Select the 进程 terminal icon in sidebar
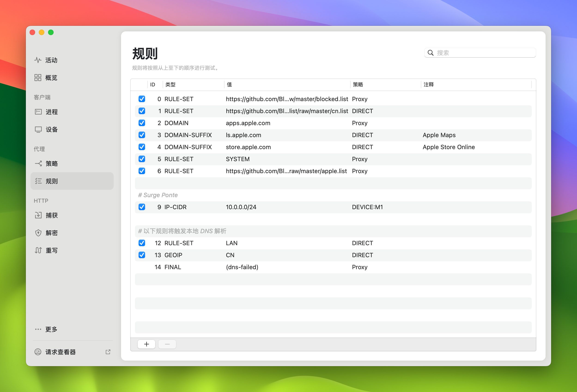577x392 pixels. 38,112
